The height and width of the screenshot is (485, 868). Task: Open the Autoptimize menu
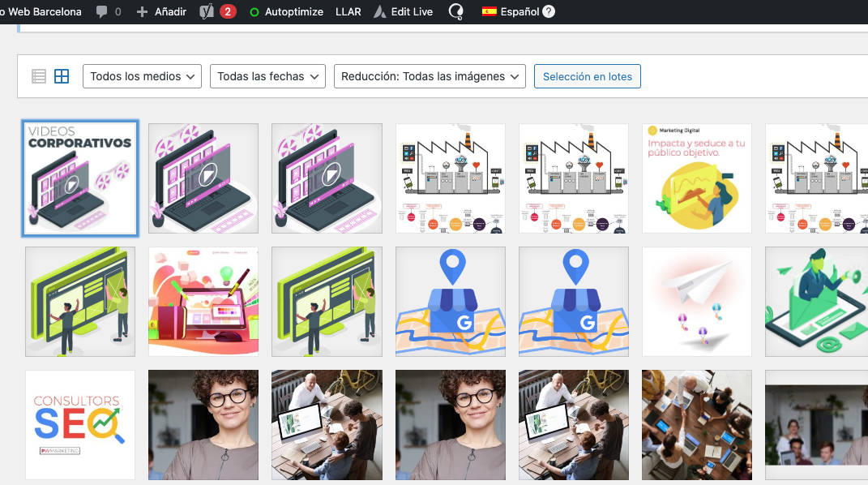294,11
